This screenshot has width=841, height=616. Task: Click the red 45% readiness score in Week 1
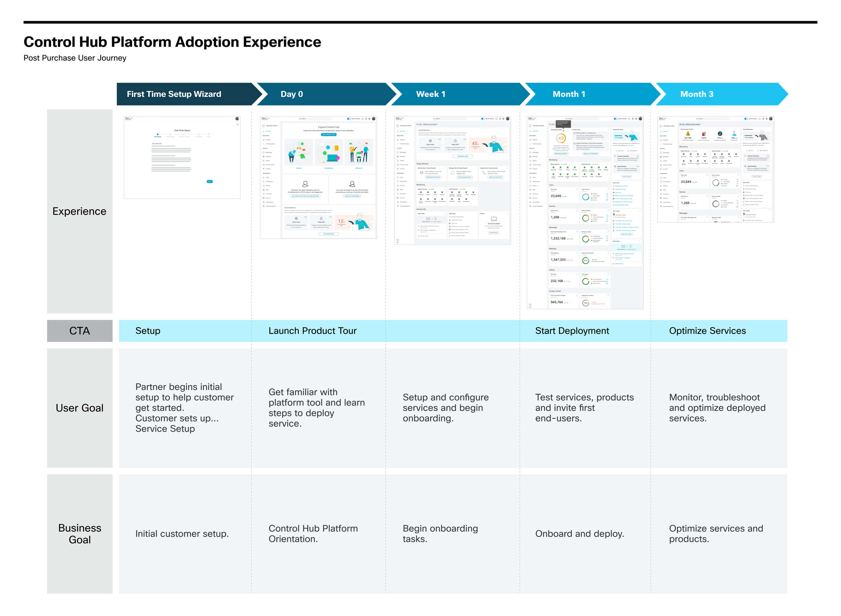pos(475,144)
